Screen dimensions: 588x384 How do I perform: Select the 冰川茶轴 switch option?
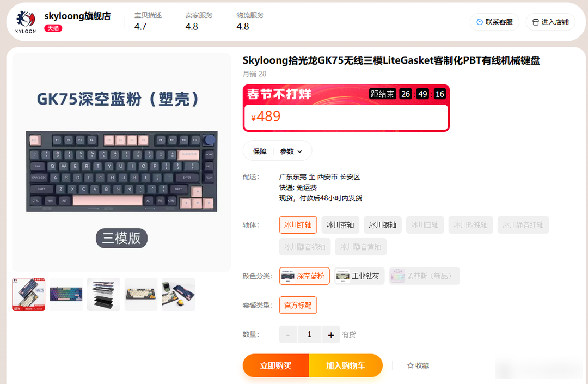pos(340,225)
